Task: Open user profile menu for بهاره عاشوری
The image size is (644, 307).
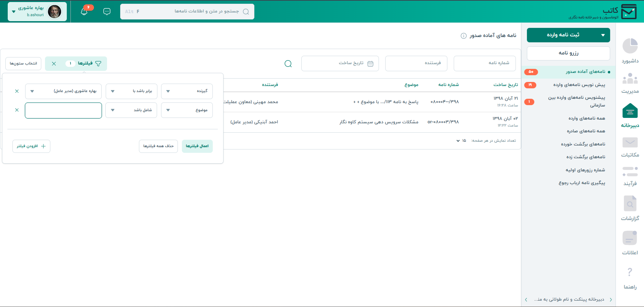Action: click(x=37, y=11)
